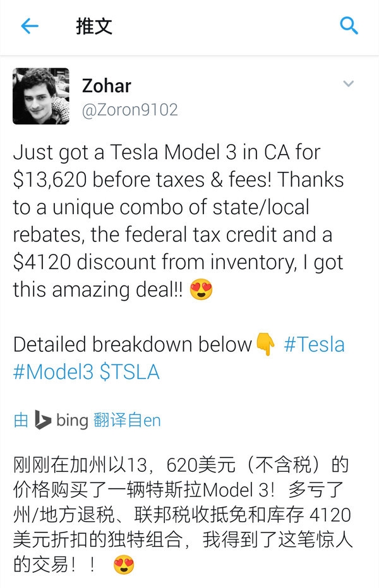Tap the '推文' page title
This screenshot has height=588, width=379.
click(x=94, y=26)
